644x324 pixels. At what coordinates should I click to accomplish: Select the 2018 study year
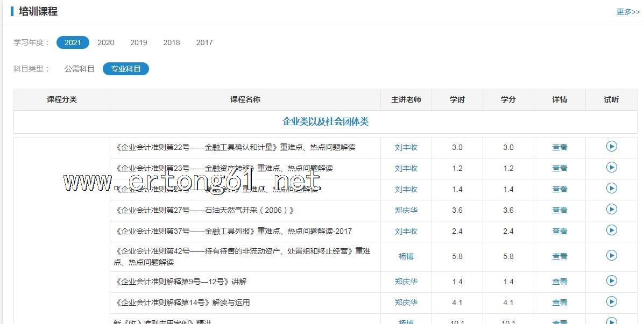point(172,42)
